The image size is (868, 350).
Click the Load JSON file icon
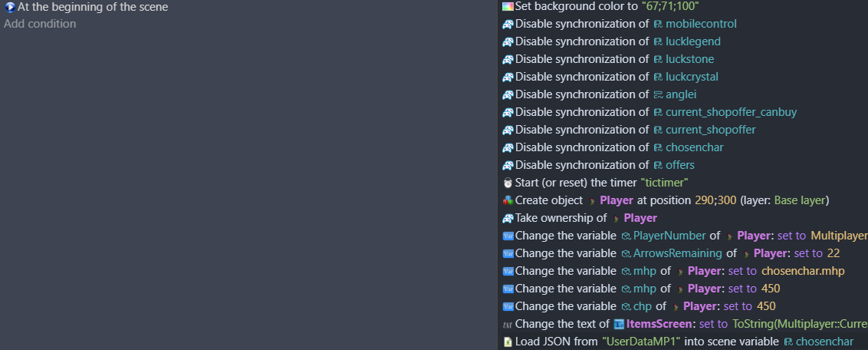pos(508,342)
